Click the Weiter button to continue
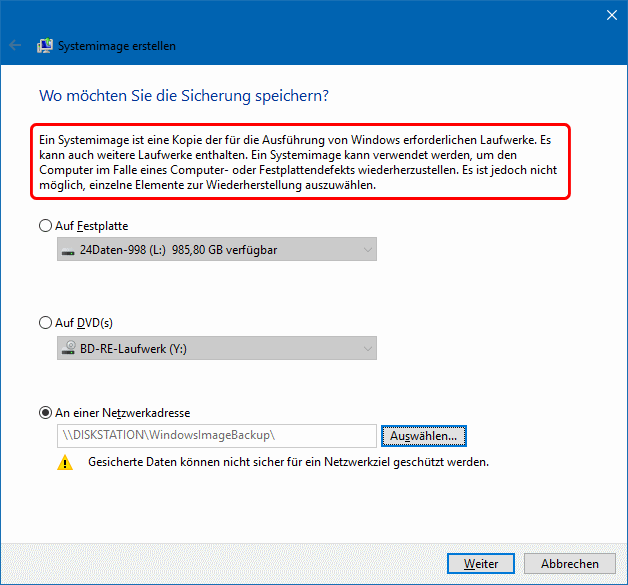The width and height of the screenshot is (628, 585). 481,564
